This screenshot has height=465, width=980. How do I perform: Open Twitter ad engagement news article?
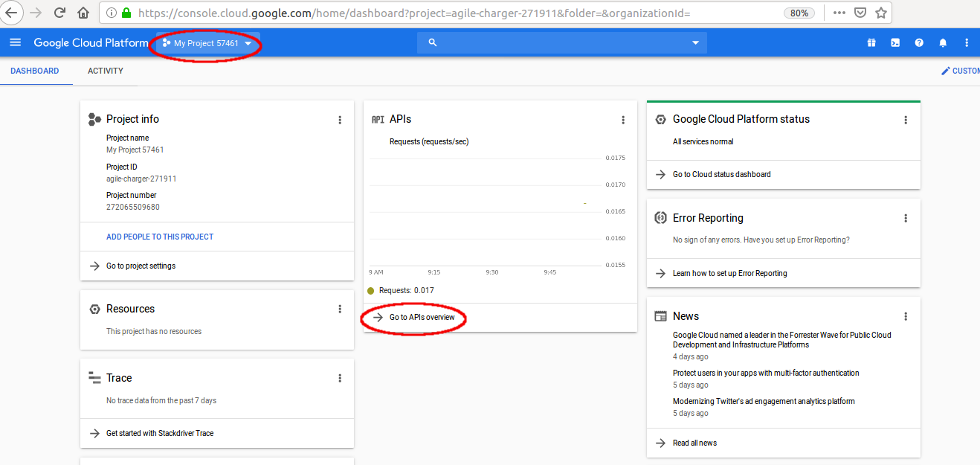click(x=764, y=401)
